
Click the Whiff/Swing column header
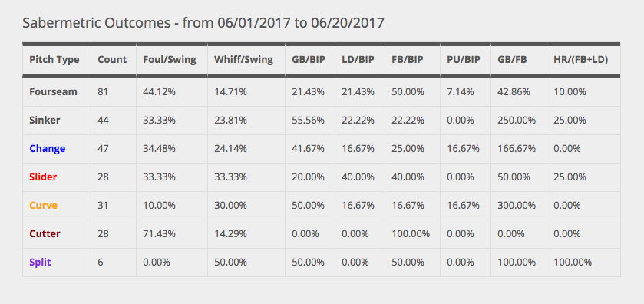[243, 60]
